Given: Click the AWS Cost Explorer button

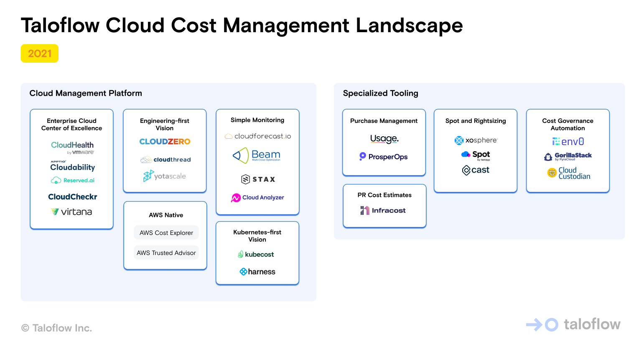Looking at the screenshot, I should tap(166, 232).
